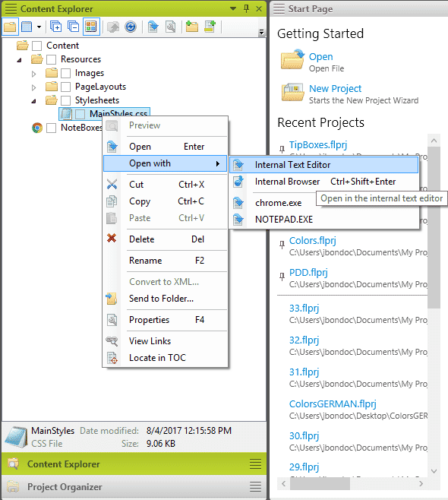Click the Expand All icon in toolbar
This screenshot has width=448, height=500.
click(x=56, y=27)
